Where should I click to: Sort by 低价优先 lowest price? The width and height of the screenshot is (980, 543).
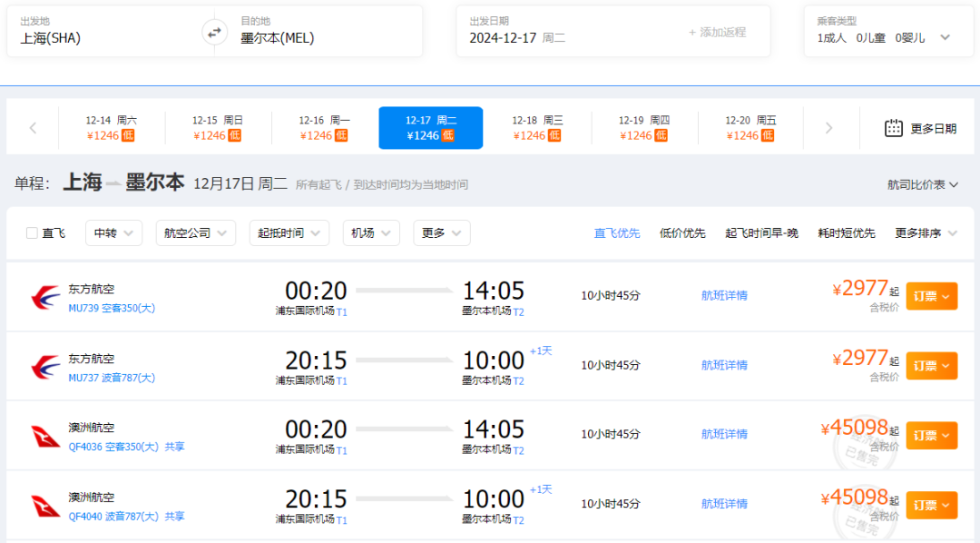click(x=682, y=233)
